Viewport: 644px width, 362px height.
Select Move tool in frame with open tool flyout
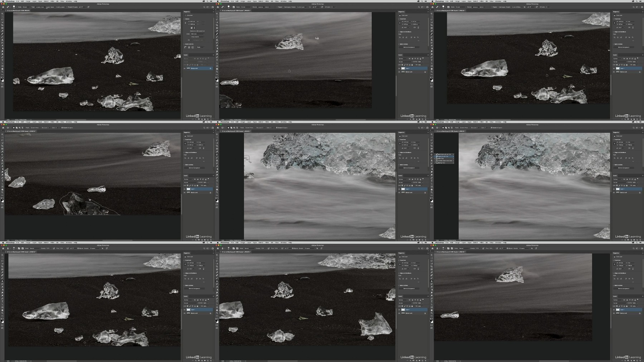pos(431,134)
